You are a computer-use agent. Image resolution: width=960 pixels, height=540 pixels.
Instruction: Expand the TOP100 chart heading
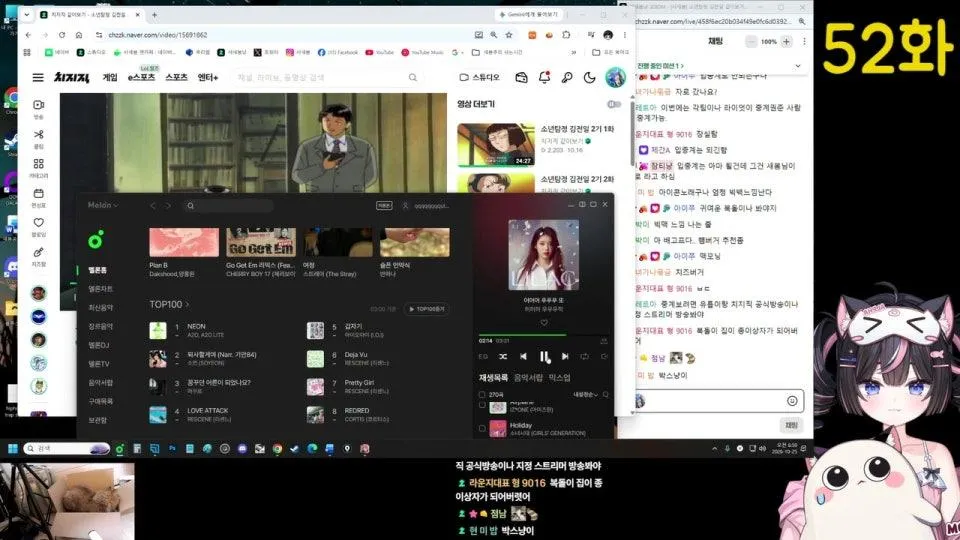click(x=169, y=304)
